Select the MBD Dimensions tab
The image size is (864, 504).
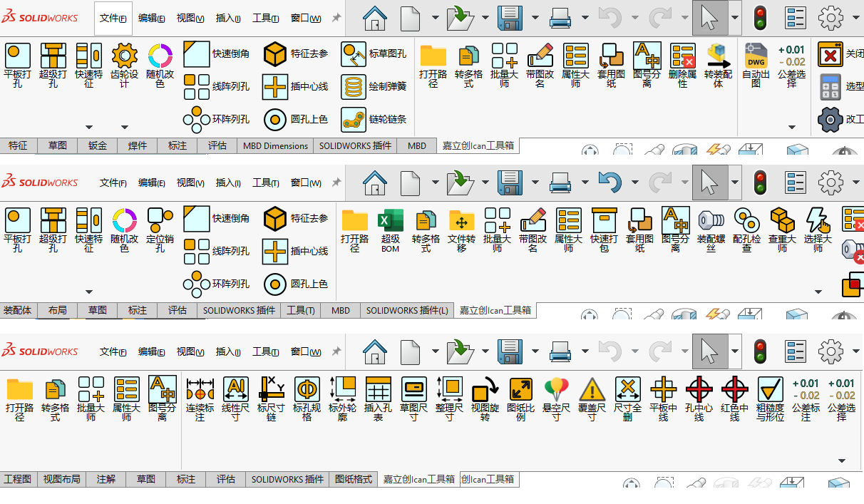[x=276, y=145]
